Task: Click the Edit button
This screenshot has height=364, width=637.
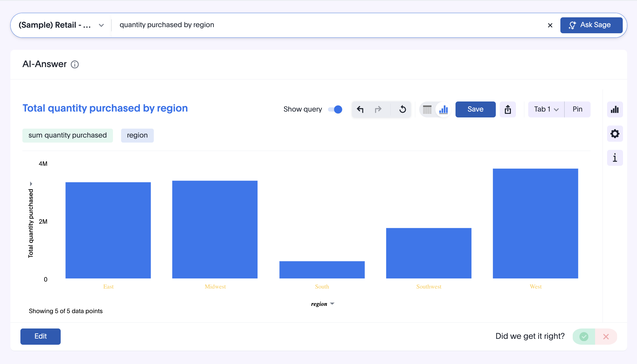Action: [x=41, y=336]
